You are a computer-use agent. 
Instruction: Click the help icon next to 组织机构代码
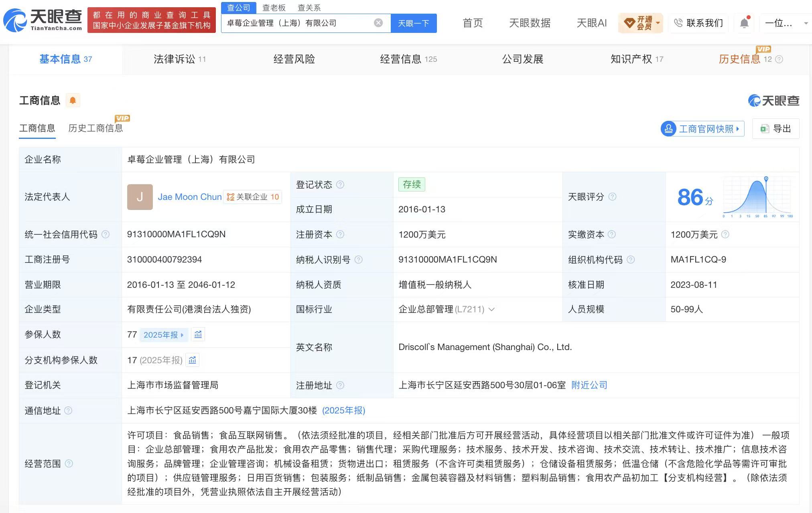coord(631,260)
